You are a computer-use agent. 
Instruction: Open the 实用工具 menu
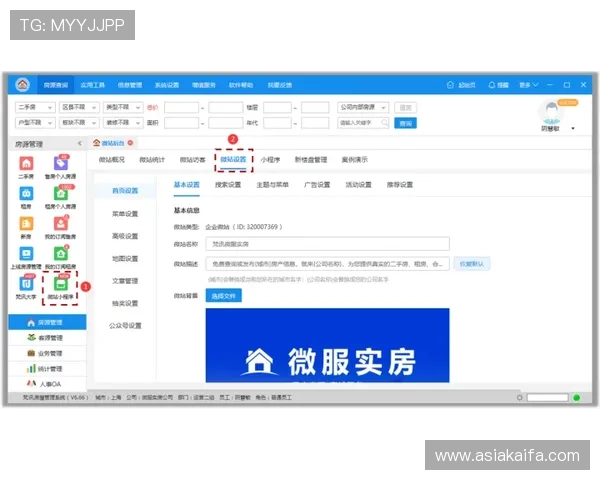coord(93,85)
